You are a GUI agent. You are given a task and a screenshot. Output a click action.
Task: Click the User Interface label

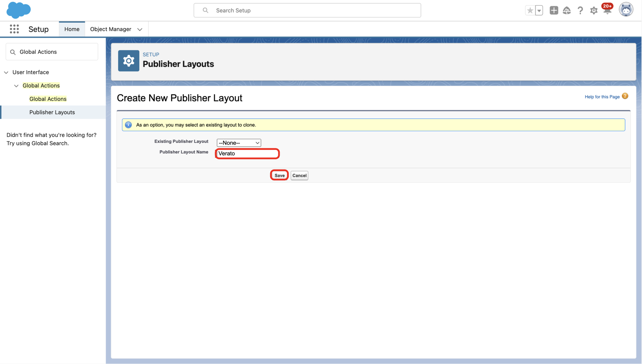pos(31,72)
